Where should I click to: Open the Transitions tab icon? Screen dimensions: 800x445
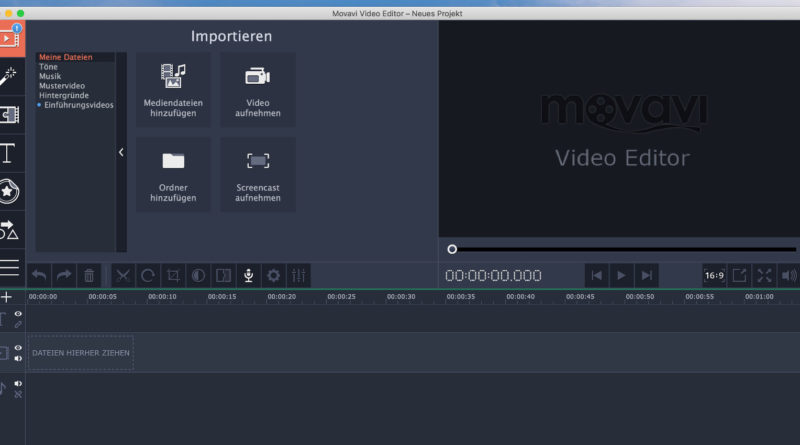point(10,115)
